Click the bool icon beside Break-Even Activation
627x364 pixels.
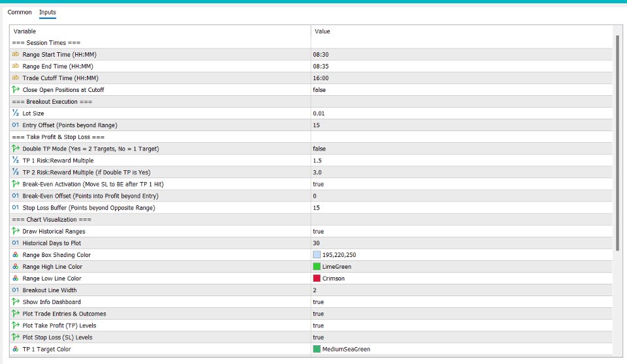coord(15,184)
